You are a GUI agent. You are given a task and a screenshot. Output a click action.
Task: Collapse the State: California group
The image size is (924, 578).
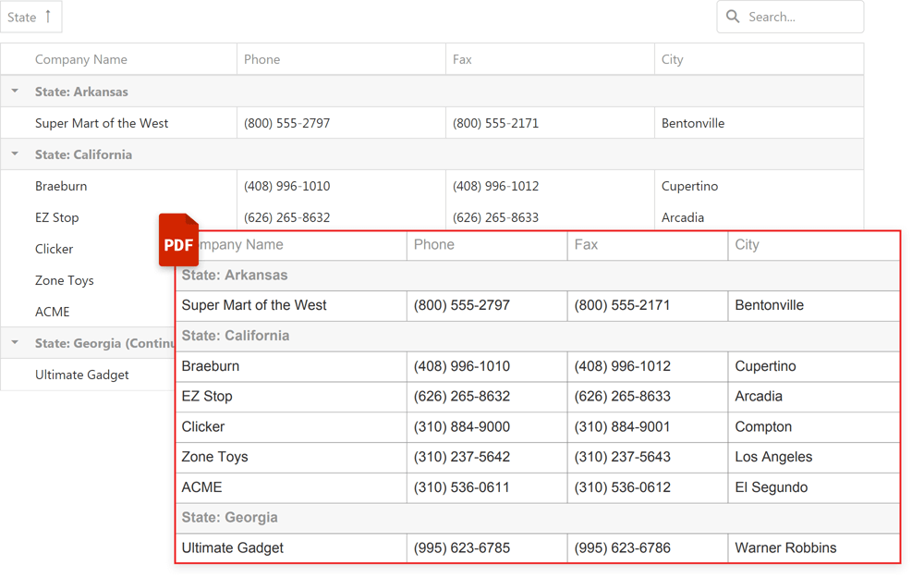(x=13, y=154)
